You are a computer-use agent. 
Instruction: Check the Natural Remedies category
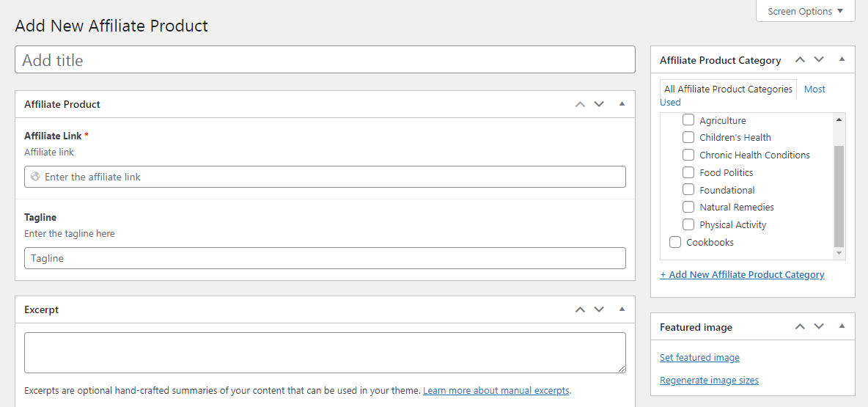[688, 207]
